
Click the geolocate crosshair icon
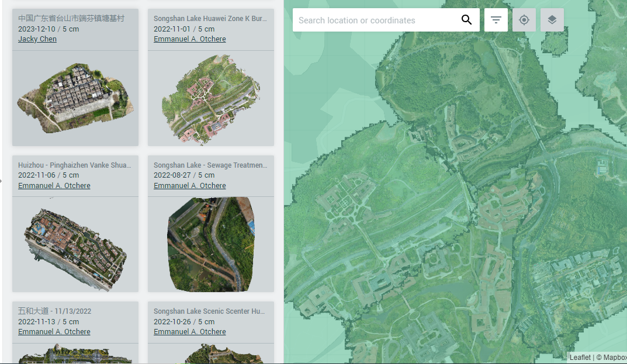coord(524,19)
